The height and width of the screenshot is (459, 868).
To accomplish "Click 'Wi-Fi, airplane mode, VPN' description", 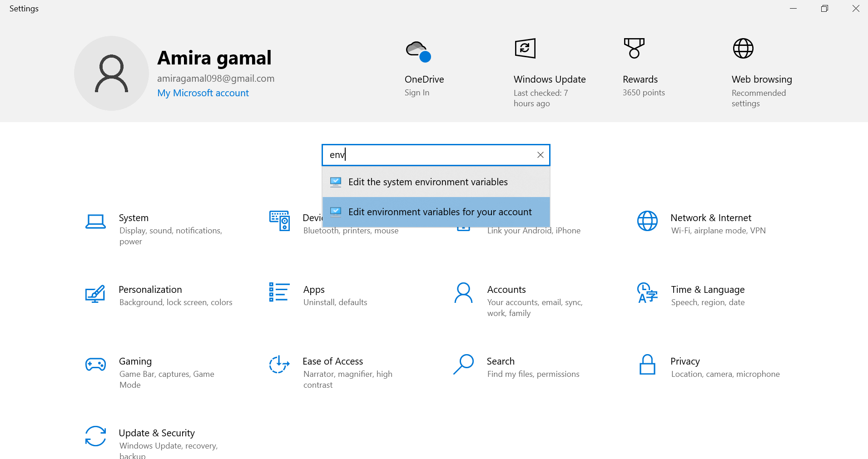I will click(718, 231).
